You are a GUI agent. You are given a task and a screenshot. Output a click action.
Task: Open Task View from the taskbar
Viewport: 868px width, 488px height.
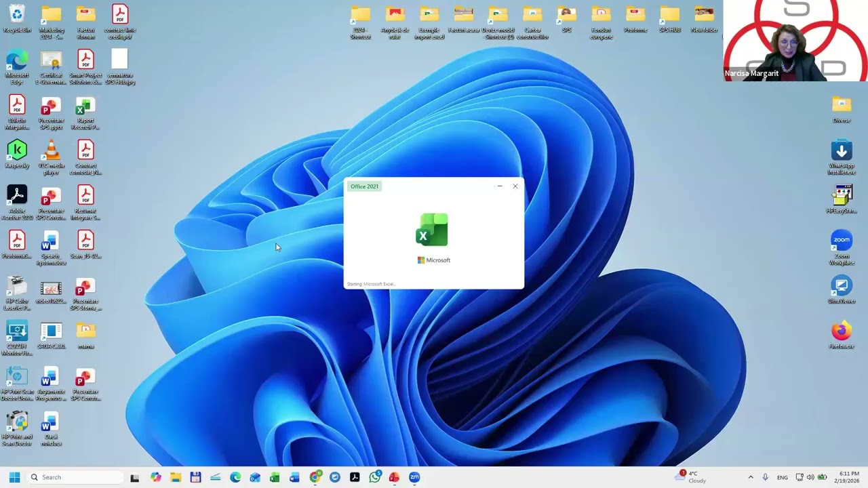tap(134, 477)
